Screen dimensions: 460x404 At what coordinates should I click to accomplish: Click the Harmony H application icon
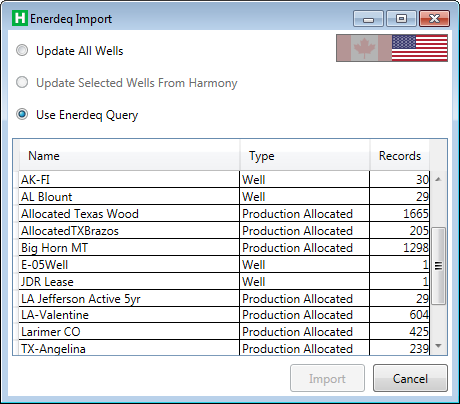point(20,18)
